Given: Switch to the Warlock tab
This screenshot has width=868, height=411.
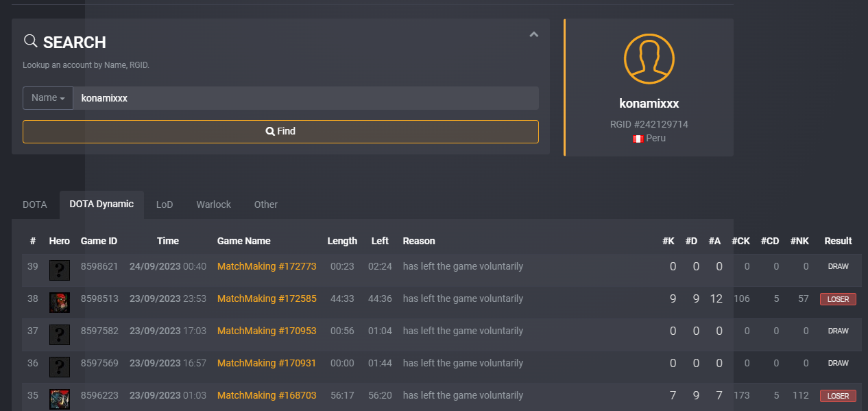Looking at the screenshot, I should (214, 204).
